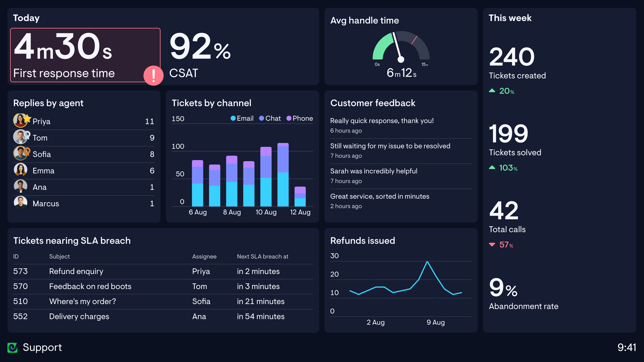Image resolution: width=644 pixels, height=362 pixels.
Task: Open "Where's my order?" ticket
Action: [83, 301]
